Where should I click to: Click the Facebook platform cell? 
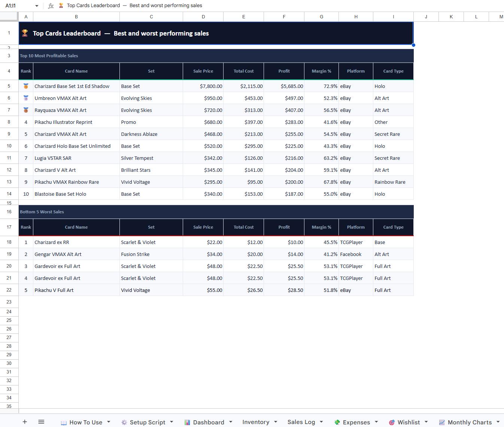[356, 254]
